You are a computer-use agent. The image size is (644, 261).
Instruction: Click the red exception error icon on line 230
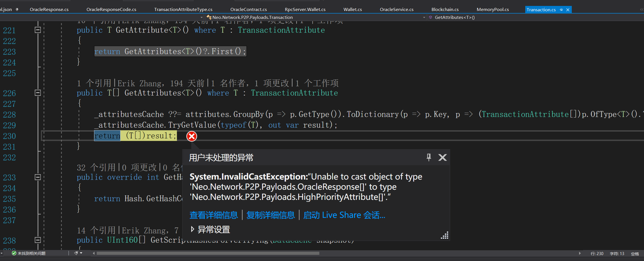tap(192, 136)
